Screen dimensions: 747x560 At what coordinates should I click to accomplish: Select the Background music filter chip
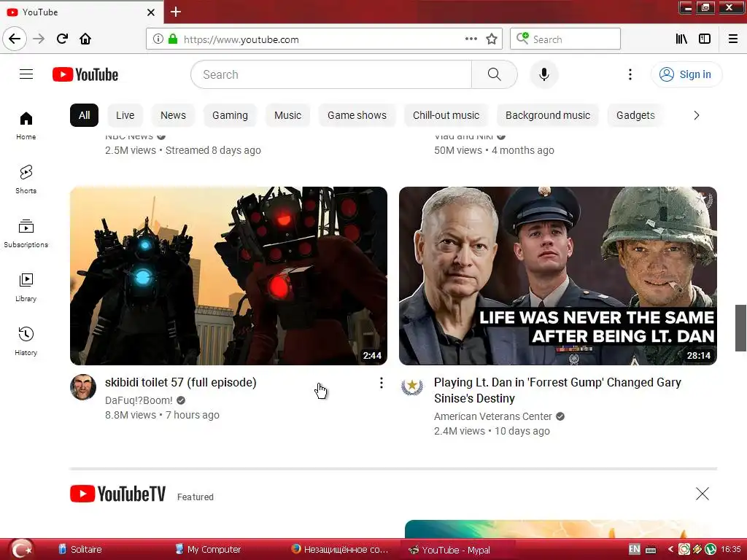[x=548, y=115]
